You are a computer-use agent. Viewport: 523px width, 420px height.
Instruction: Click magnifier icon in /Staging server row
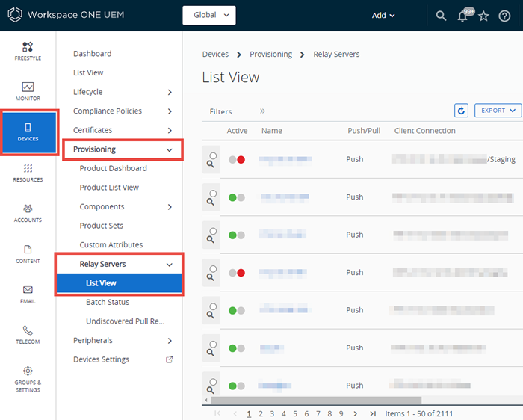(210, 164)
